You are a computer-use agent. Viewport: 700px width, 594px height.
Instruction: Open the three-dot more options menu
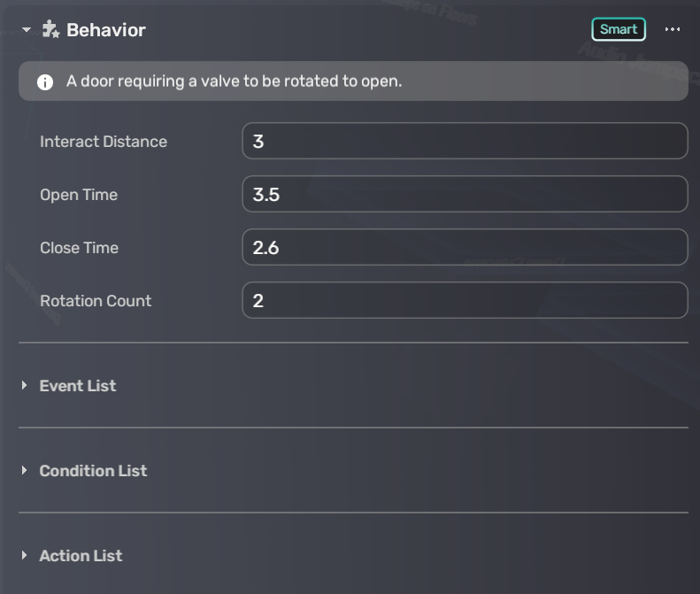coord(673,29)
